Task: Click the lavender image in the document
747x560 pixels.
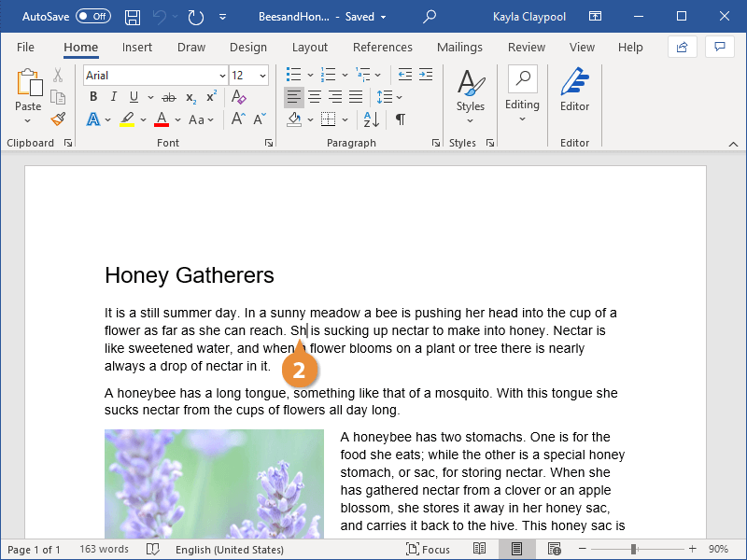Action: (x=214, y=483)
